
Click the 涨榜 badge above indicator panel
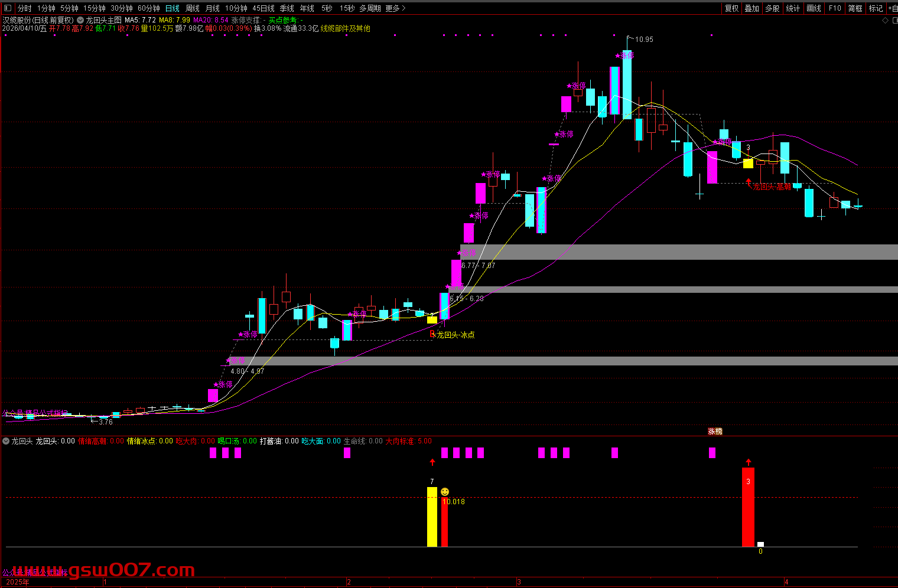[715, 432]
